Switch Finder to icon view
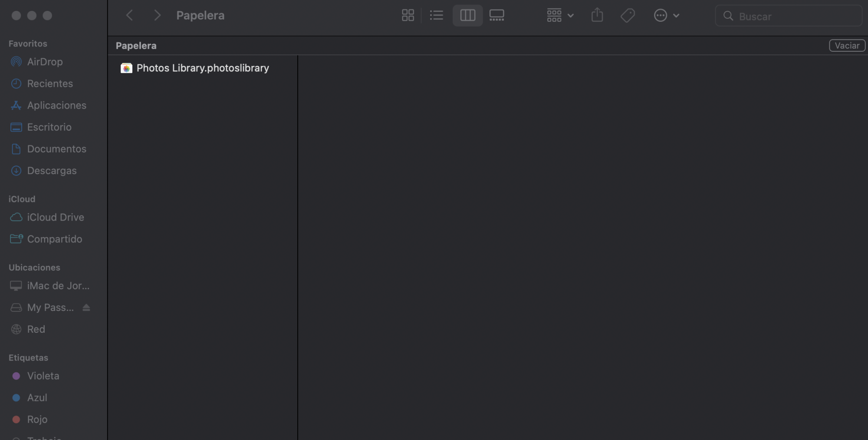This screenshot has height=440, width=868. pos(408,16)
